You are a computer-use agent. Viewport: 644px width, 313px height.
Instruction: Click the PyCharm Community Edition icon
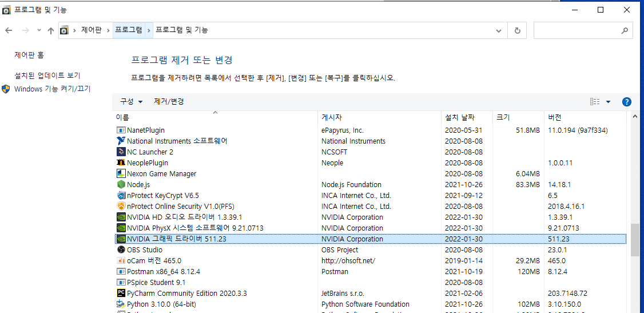121,294
